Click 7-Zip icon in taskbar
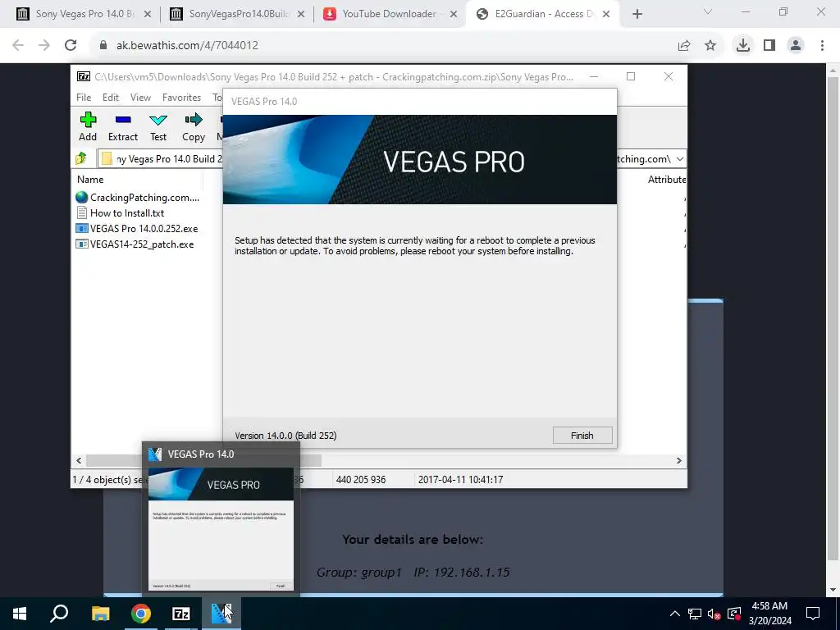Screen dimensions: 840x630 tap(181, 614)
